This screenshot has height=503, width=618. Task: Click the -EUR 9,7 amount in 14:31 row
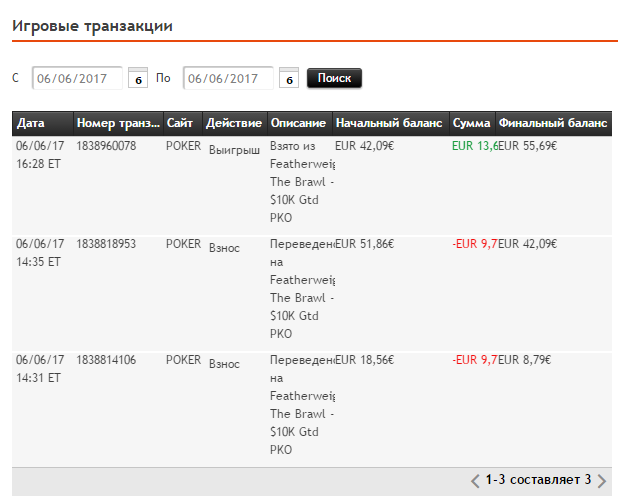click(x=475, y=360)
